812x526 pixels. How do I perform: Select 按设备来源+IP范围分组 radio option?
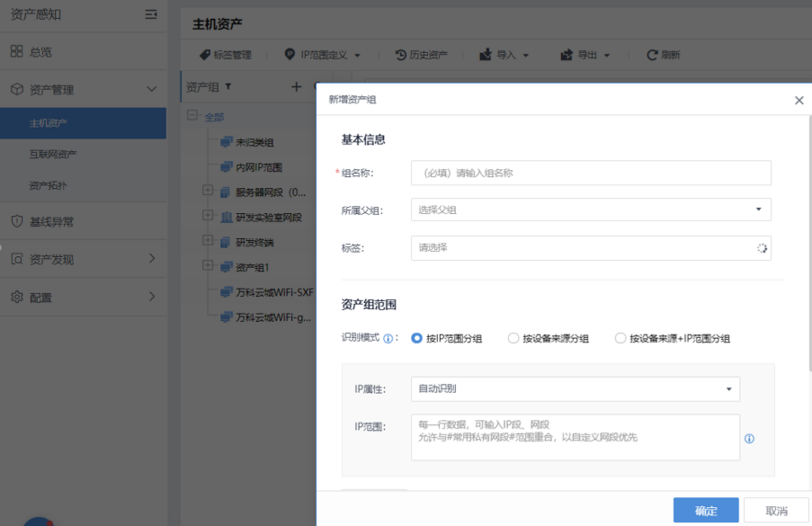pos(620,339)
